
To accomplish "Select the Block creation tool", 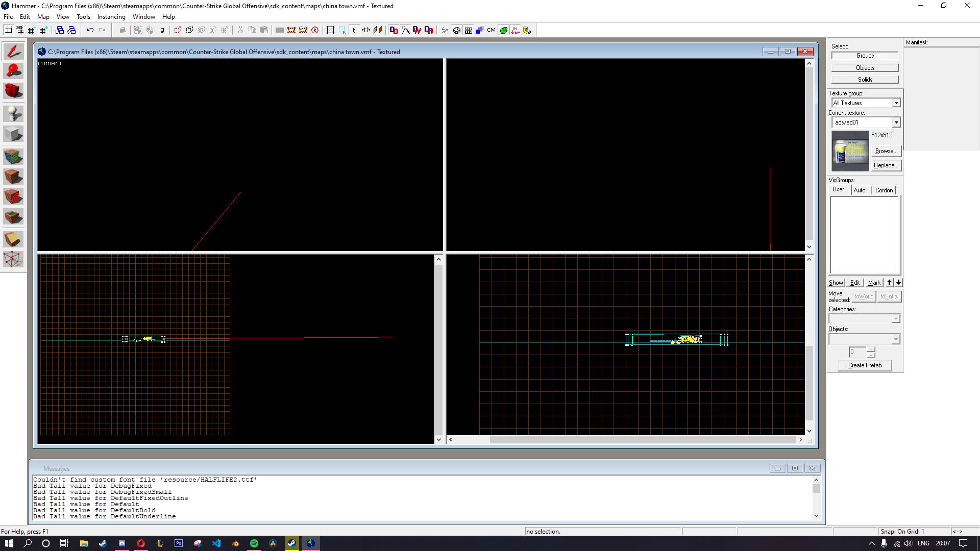I will point(13,134).
